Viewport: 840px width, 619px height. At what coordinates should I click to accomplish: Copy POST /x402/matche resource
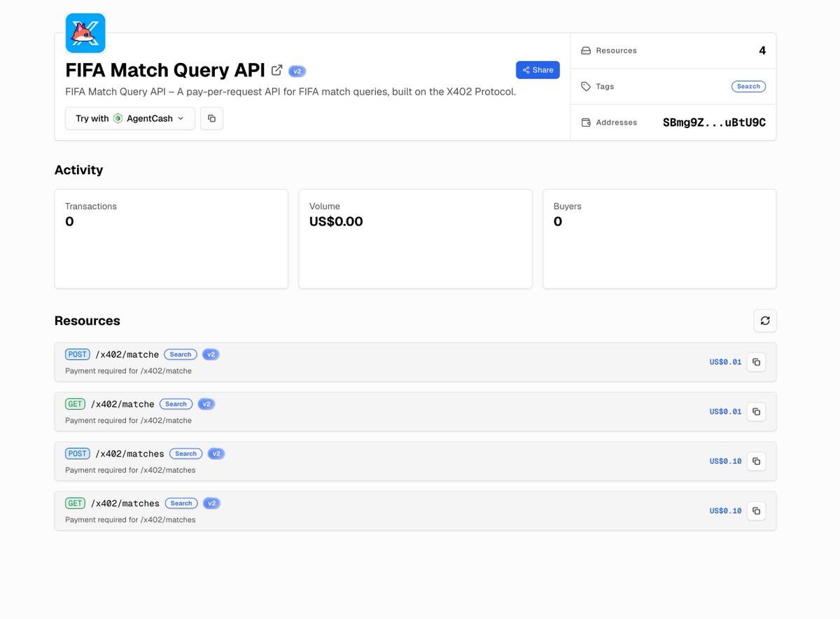click(x=756, y=362)
